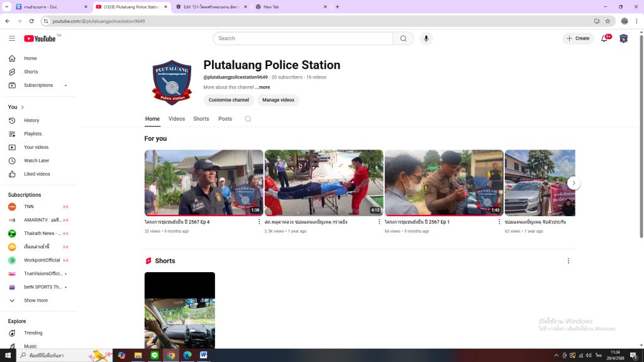The image size is (644, 362).
Task: Open Liked videos in sidebar
Action: [x=37, y=174]
